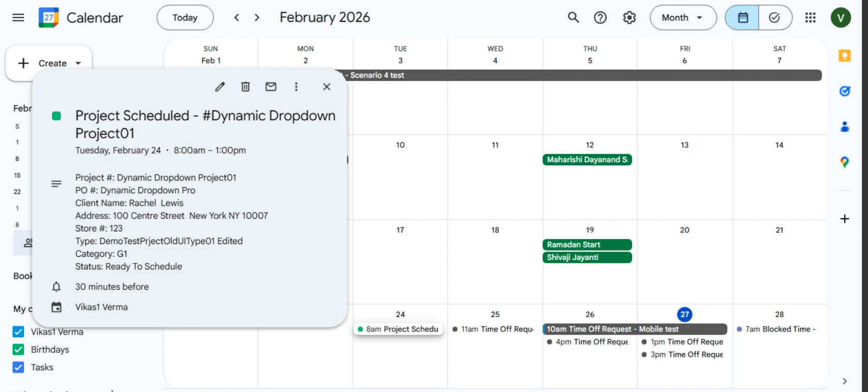Go to next month arrow

tap(257, 18)
